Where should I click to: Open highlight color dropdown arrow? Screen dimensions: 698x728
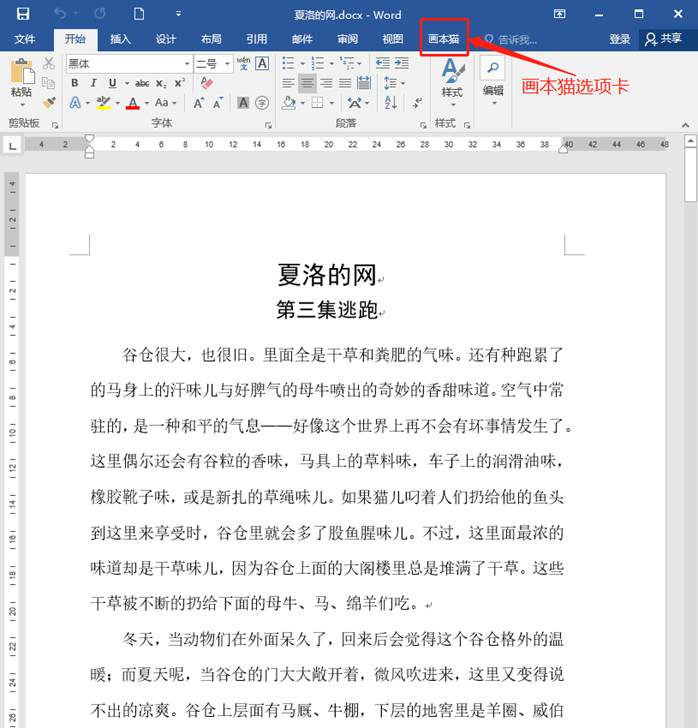pos(118,103)
